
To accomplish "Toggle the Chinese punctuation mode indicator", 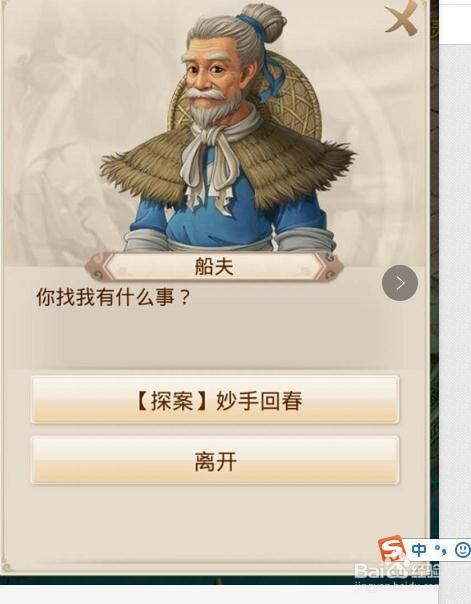I will tap(440, 550).
